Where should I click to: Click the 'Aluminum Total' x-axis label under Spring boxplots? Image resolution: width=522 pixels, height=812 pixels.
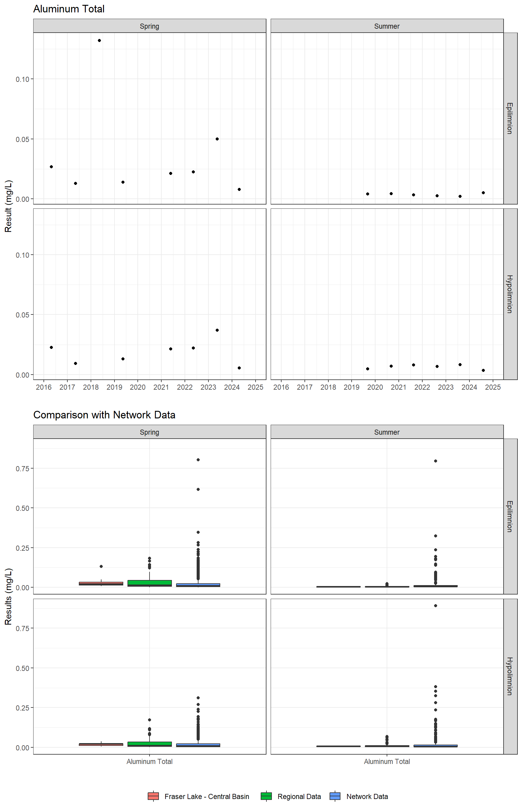[150, 762]
